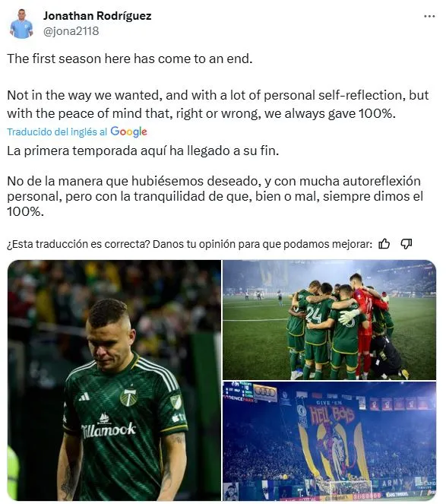This screenshot has width=446, height=504.
Task: Open photo of player in Tillamook jersey
Action: [114, 380]
